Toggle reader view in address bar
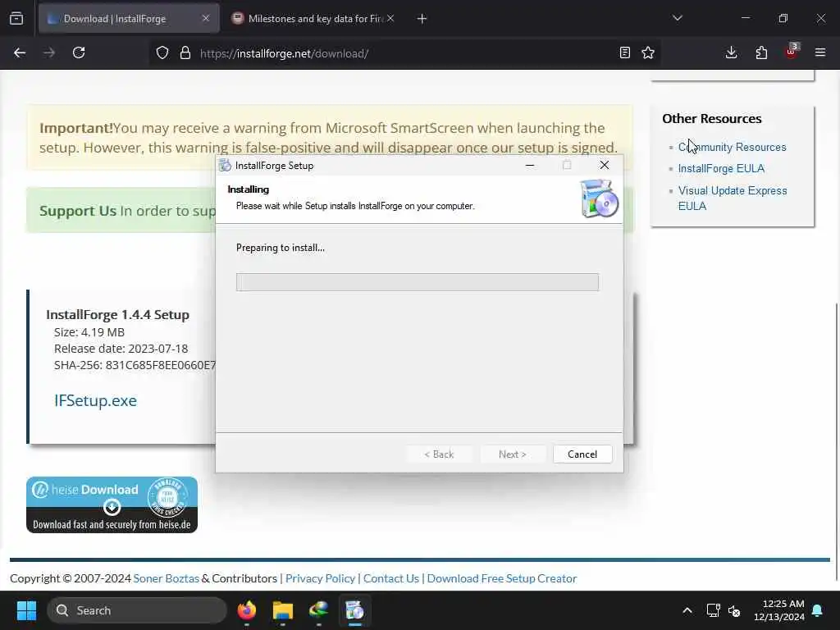Screen dimensions: 840x630 (x=624, y=53)
